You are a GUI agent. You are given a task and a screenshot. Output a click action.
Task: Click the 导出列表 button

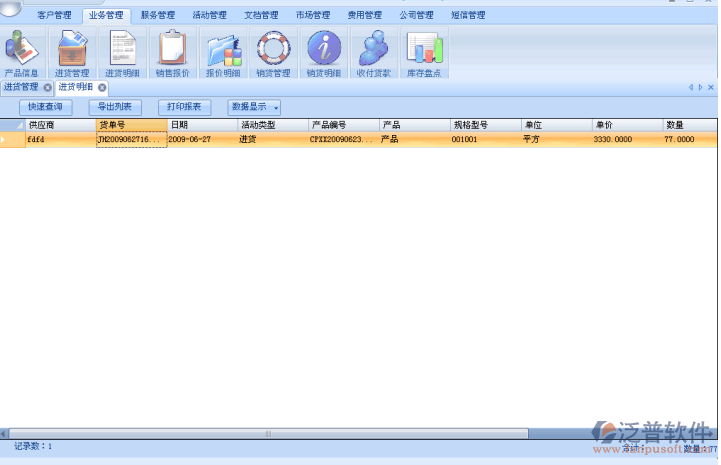114,107
